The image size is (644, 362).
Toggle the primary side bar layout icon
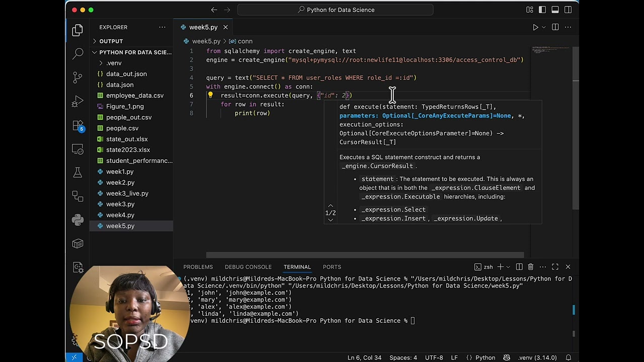tap(542, 10)
